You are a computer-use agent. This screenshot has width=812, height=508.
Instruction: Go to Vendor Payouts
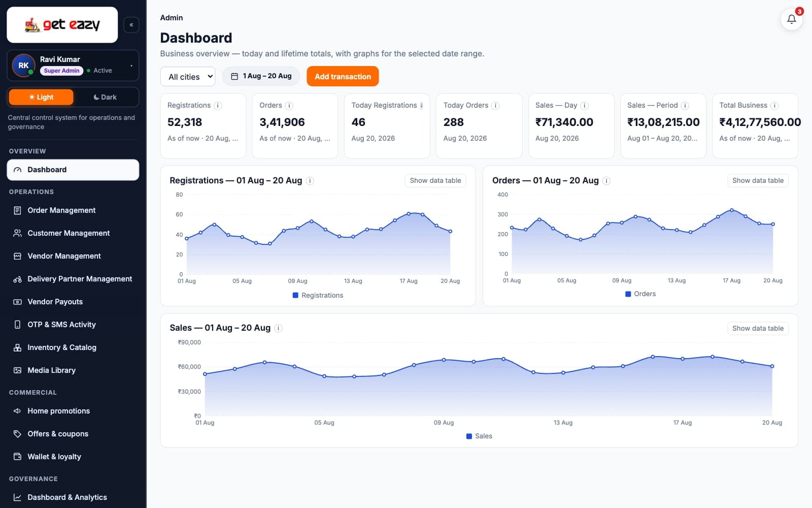coord(73,302)
